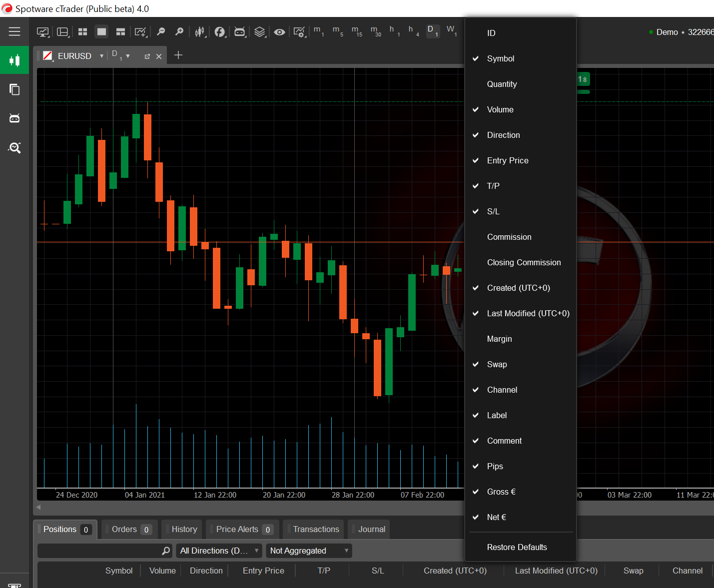Enable the Commission column checkbox
The width and height of the screenshot is (714, 588).
click(x=509, y=237)
